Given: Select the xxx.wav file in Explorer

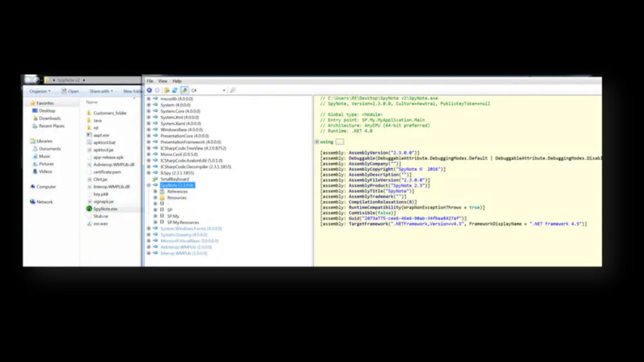Looking at the screenshot, I should coord(101,224).
